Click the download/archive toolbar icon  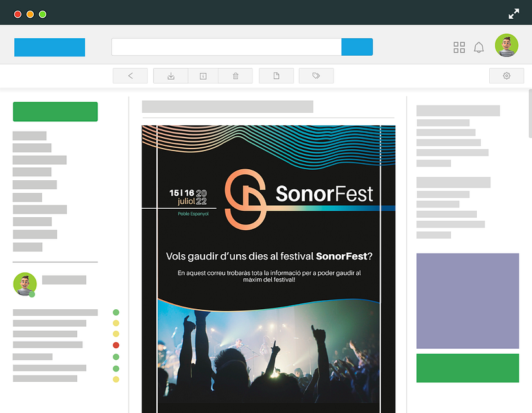(171, 76)
